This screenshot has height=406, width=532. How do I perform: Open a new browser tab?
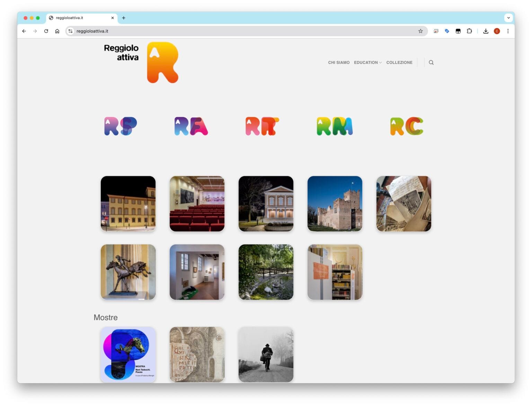tap(124, 18)
